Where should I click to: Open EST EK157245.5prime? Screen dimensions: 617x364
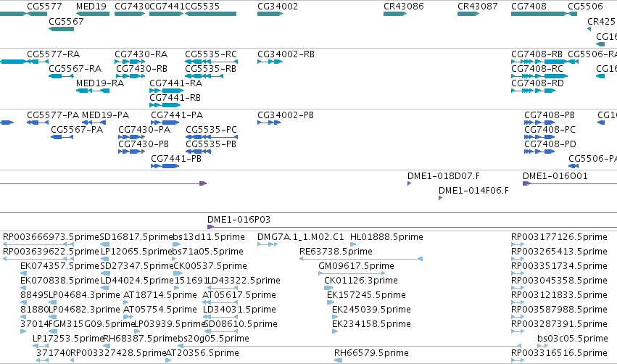tap(330, 302)
